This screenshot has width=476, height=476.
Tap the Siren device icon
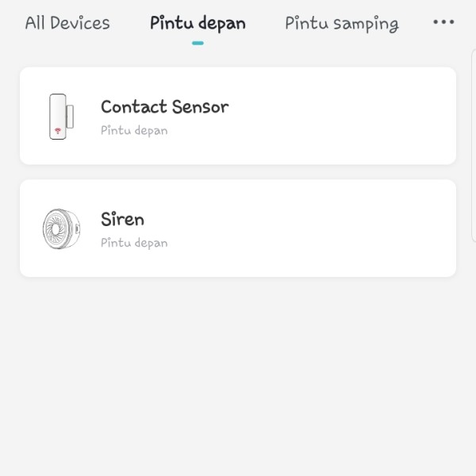click(x=61, y=229)
